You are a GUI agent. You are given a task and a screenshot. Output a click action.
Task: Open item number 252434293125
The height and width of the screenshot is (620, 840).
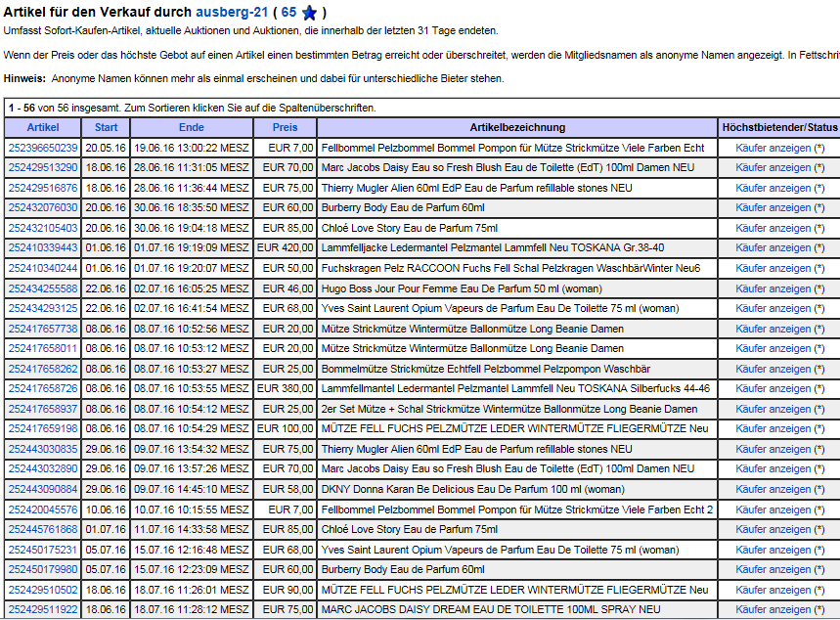pos(43,309)
